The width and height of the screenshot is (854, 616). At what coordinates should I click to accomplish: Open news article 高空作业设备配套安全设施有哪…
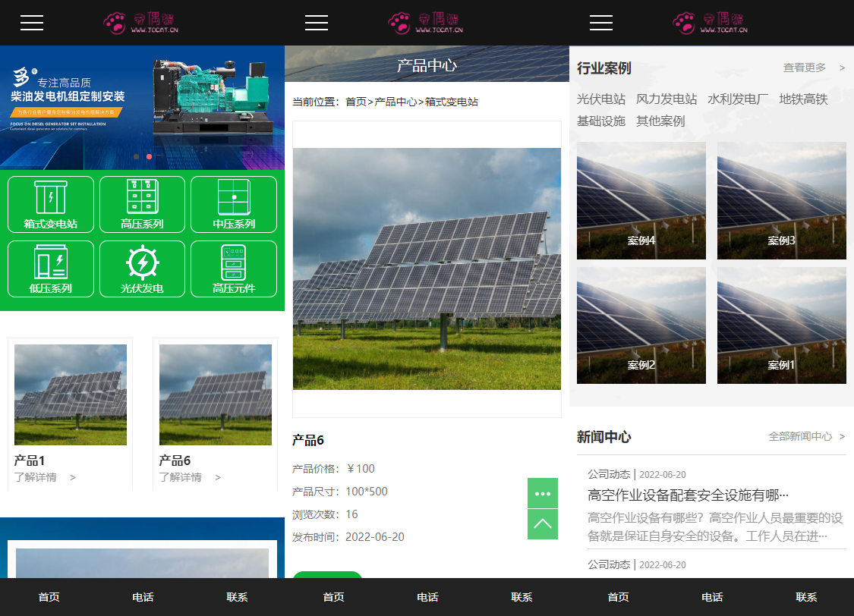[688, 495]
